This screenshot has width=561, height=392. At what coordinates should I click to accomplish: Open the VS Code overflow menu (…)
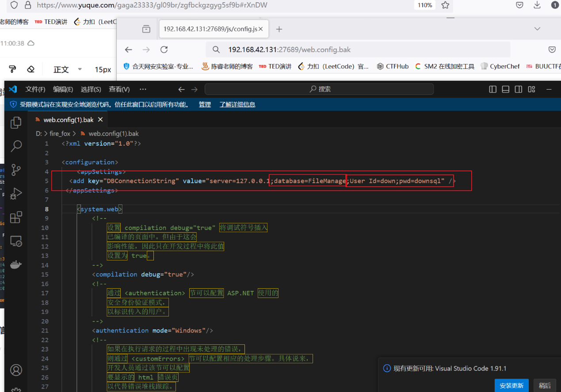pyautogui.click(x=143, y=89)
